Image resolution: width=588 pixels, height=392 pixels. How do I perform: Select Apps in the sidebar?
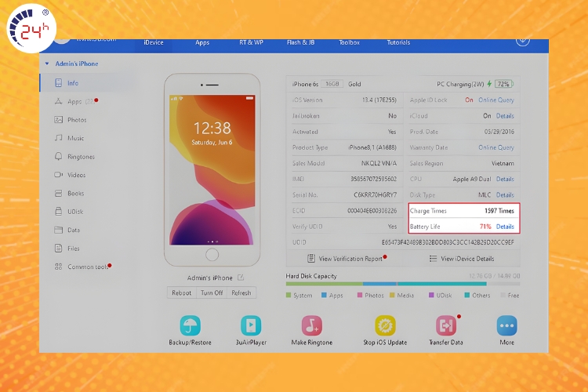coord(74,101)
